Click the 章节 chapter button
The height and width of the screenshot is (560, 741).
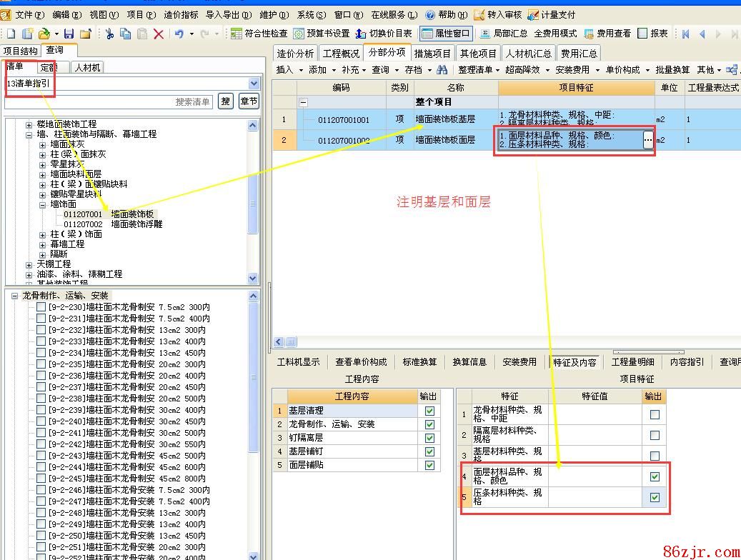pyautogui.click(x=249, y=102)
